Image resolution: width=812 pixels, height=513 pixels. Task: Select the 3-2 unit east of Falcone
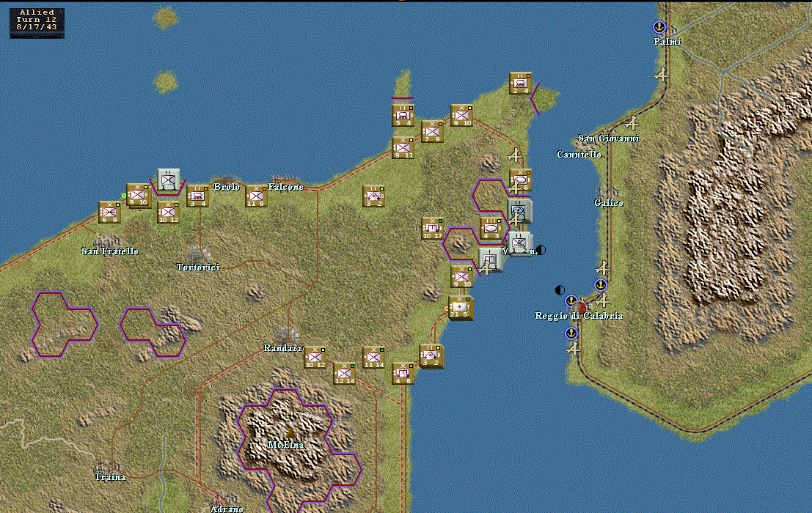(x=373, y=196)
